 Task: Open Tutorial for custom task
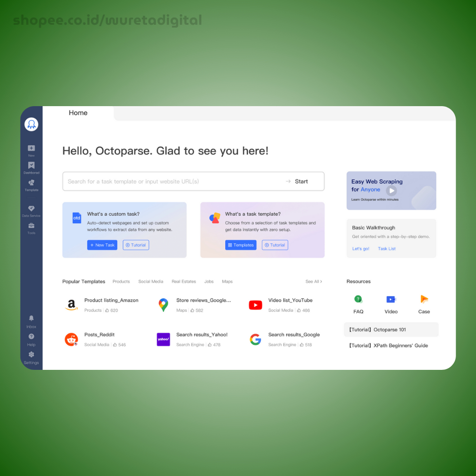point(136,245)
